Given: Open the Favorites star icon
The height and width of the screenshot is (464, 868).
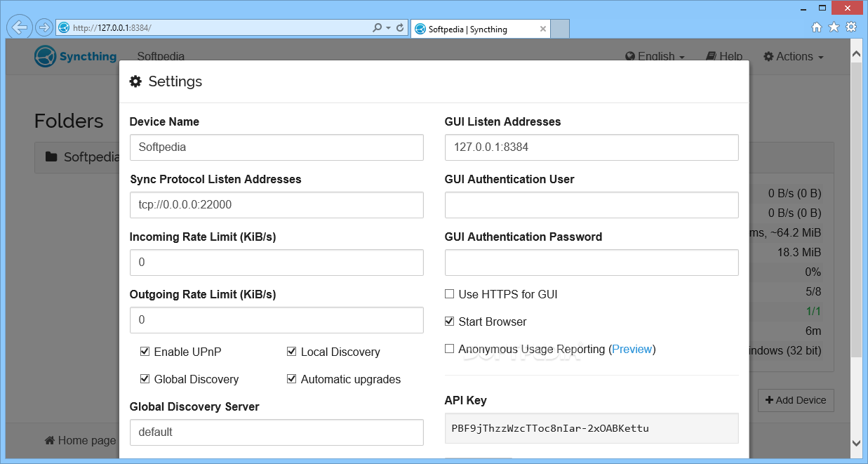Looking at the screenshot, I should [x=834, y=27].
